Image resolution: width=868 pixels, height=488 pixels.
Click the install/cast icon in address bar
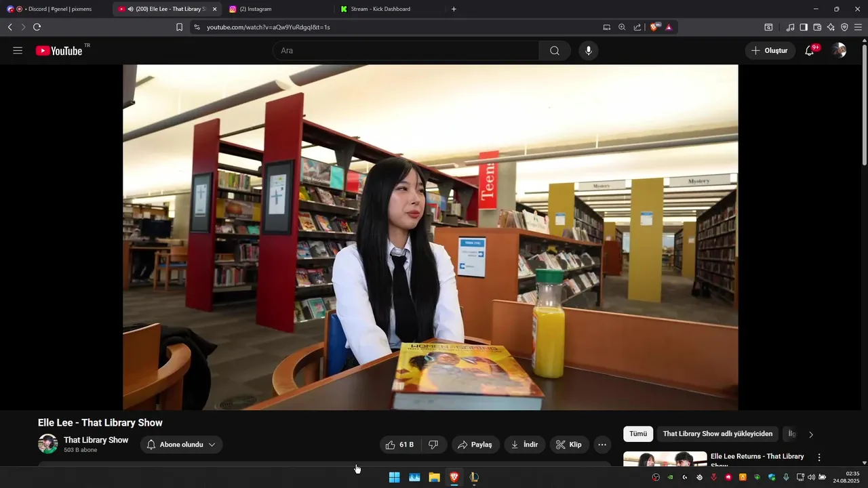(x=607, y=27)
